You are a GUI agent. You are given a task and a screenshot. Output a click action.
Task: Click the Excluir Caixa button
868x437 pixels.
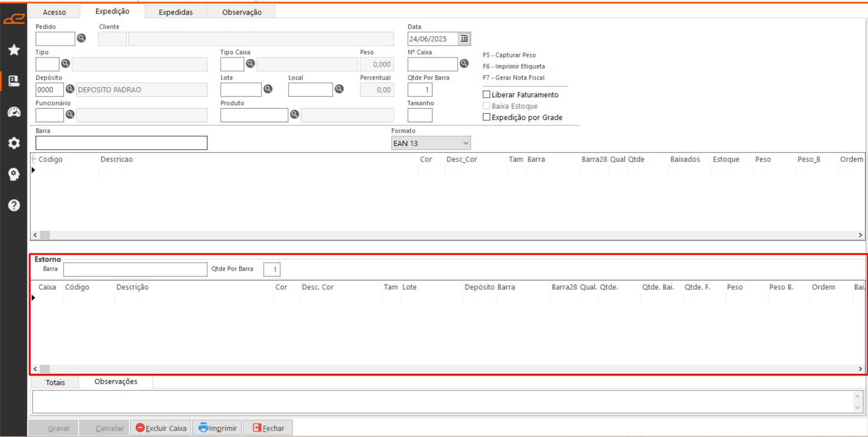point(161,428)
